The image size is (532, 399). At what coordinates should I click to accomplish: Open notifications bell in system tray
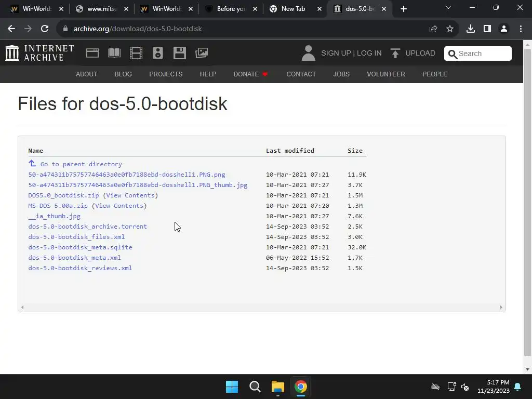click(518, 387)
